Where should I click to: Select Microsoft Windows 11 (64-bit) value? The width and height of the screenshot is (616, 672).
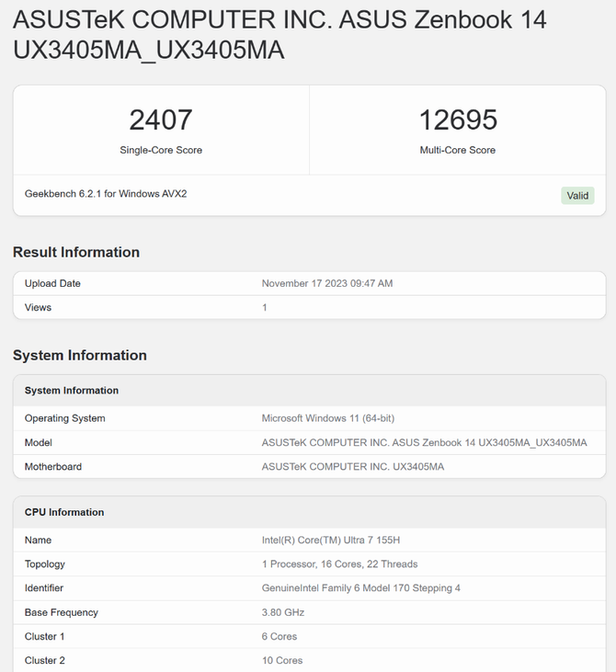pyautogui.click(x=328, y=418)
